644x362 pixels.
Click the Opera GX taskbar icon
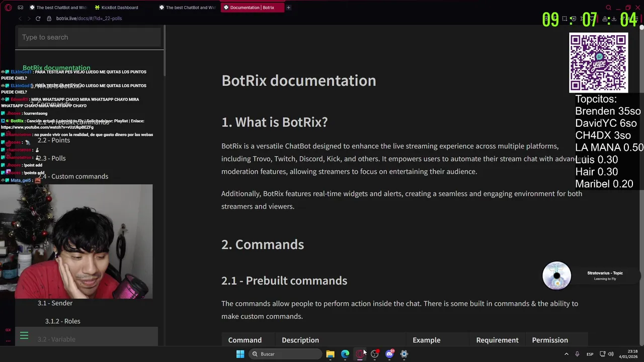click(360, 354)
